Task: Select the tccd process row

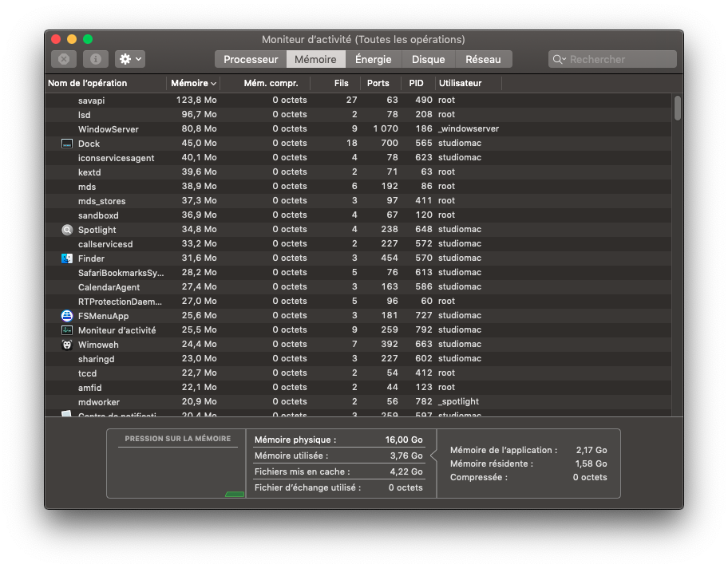Action: tap(358, 373)
